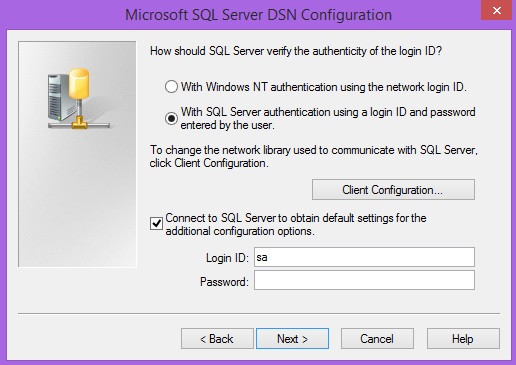The width and height of the screenshot is (516, 365).
Task: Click the Windows NT authentication label text
Action: pos(323,87)
